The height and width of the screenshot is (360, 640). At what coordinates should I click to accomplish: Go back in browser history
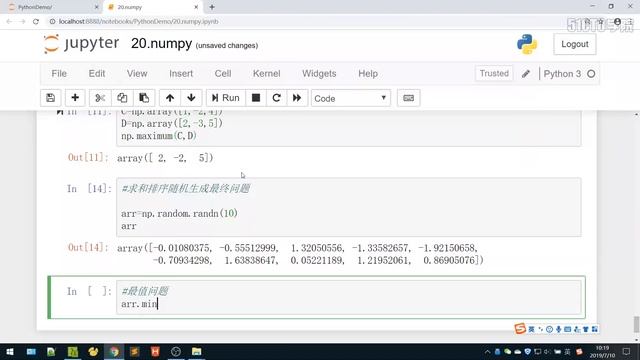pos(9,22)
